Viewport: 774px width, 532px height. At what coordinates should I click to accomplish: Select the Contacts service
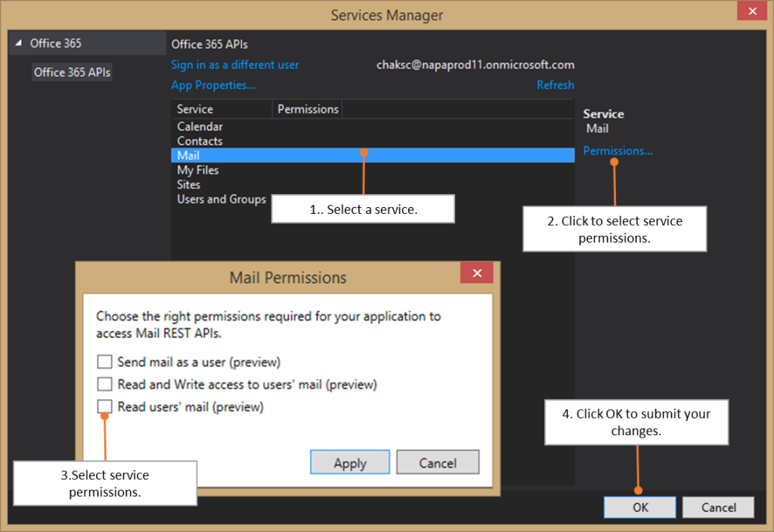click(200, 141)
